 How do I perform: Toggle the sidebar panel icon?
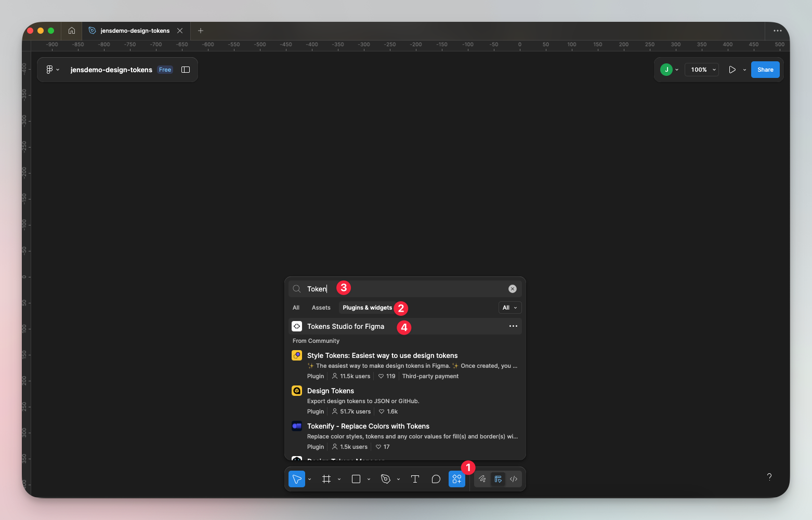(x=186, y=70)
